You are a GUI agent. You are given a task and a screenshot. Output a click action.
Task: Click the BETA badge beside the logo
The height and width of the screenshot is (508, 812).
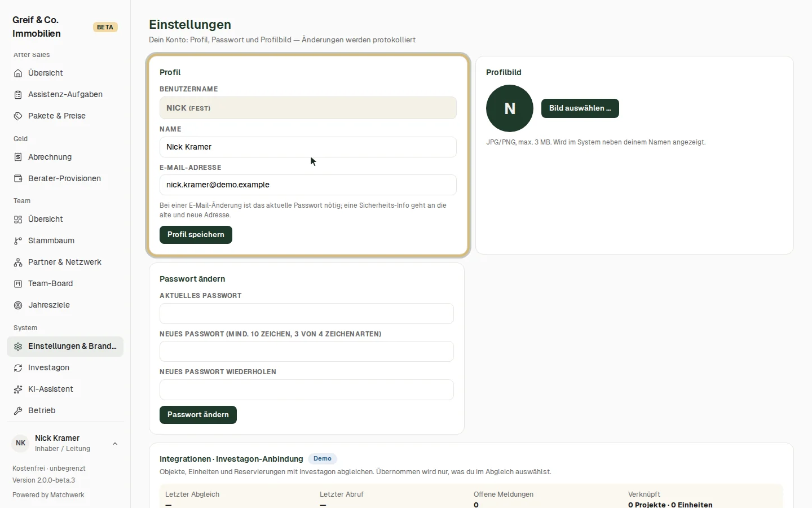coord(105,27)
